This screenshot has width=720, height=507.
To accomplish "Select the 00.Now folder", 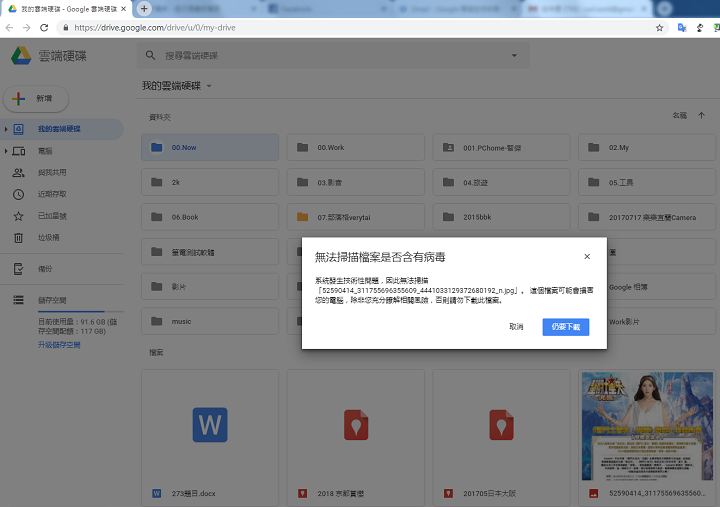I will [210, 147].
